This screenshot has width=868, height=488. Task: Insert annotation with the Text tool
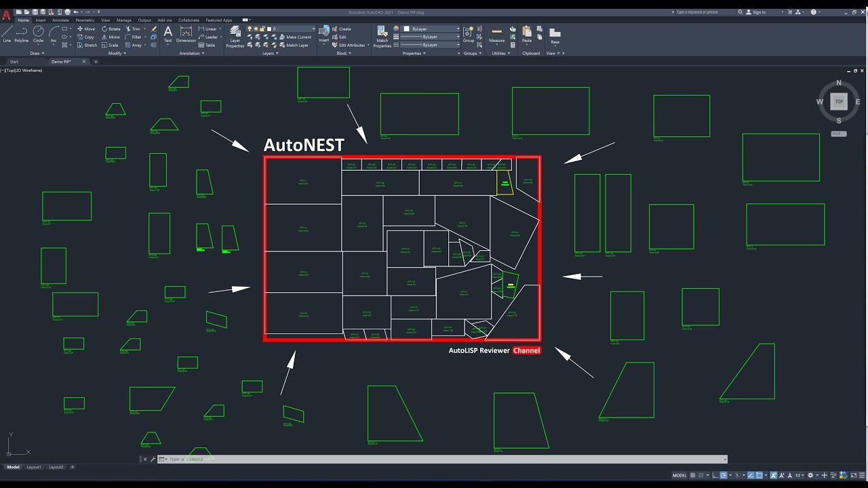[168, 35]
